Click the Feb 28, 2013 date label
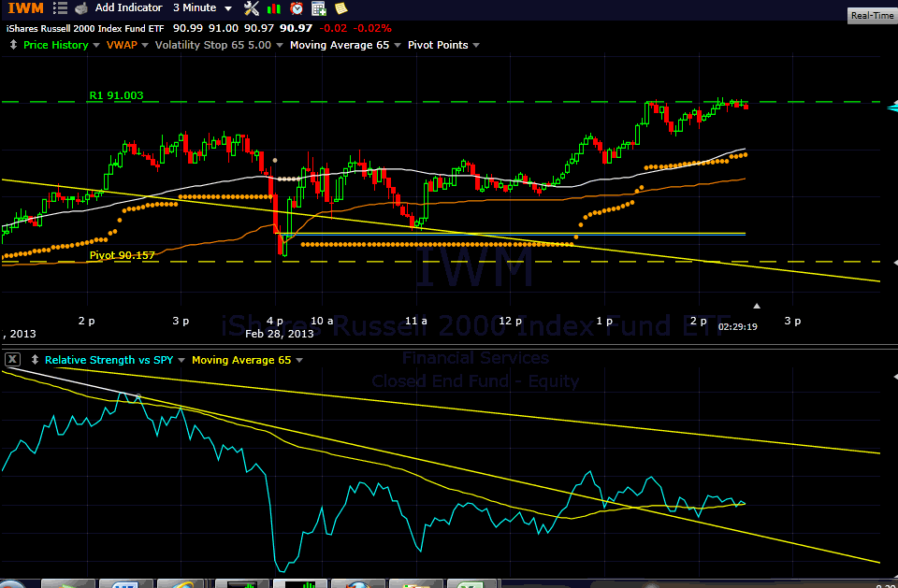This screenshot has height=588, width=898. pyautogui.click(x=280, y=333)
